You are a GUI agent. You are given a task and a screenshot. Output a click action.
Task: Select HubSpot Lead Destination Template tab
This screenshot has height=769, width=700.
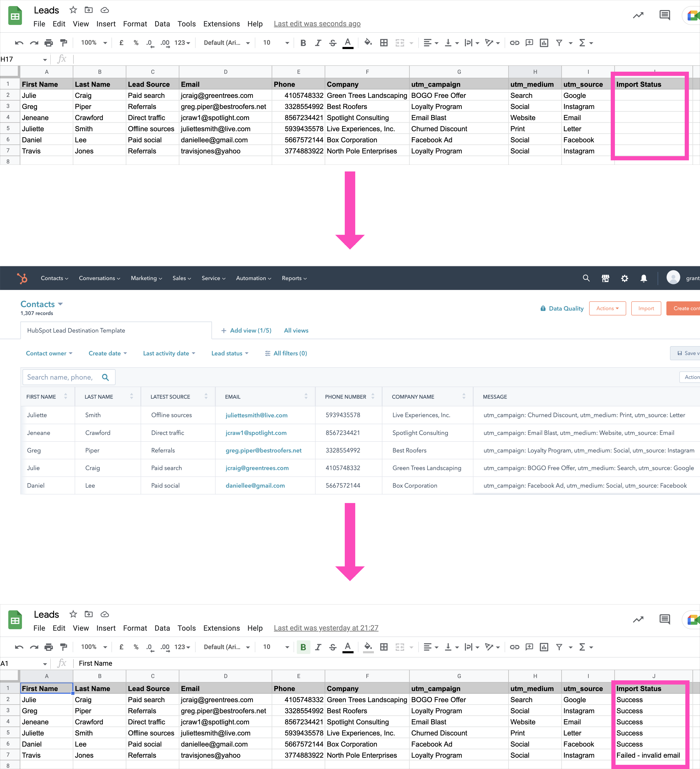116,330
